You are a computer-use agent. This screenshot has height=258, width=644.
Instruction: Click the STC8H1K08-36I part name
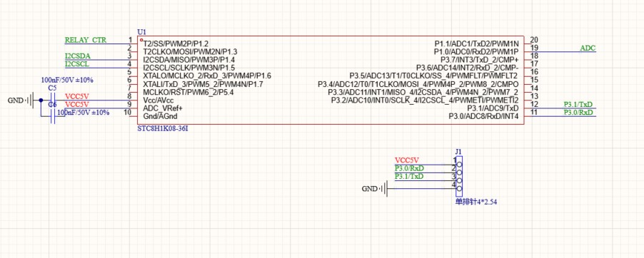point(163,129)
